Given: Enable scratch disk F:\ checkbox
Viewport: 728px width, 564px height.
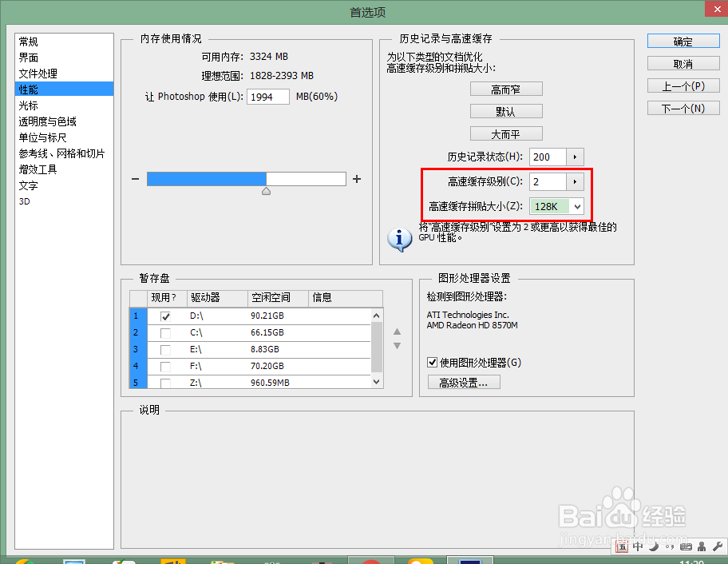Looking at the screenshot, I should click(165, 367).
